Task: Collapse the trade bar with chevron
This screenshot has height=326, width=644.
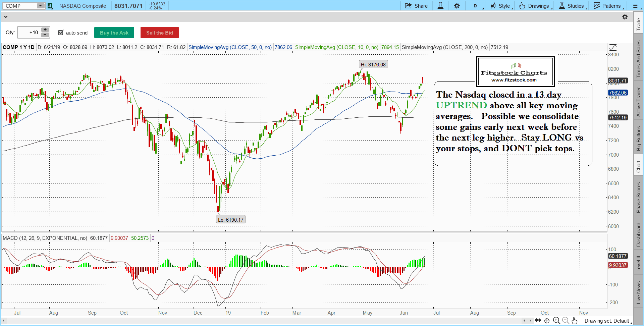Action: click(6, 17)
